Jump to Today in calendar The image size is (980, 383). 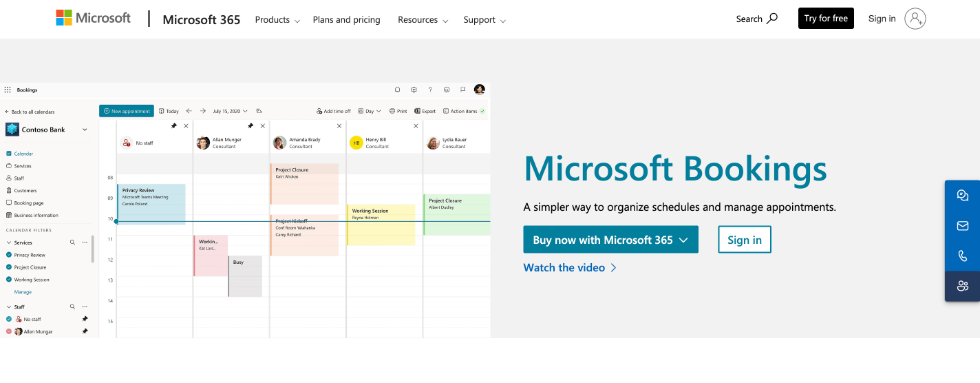click(x=169, y=111)
